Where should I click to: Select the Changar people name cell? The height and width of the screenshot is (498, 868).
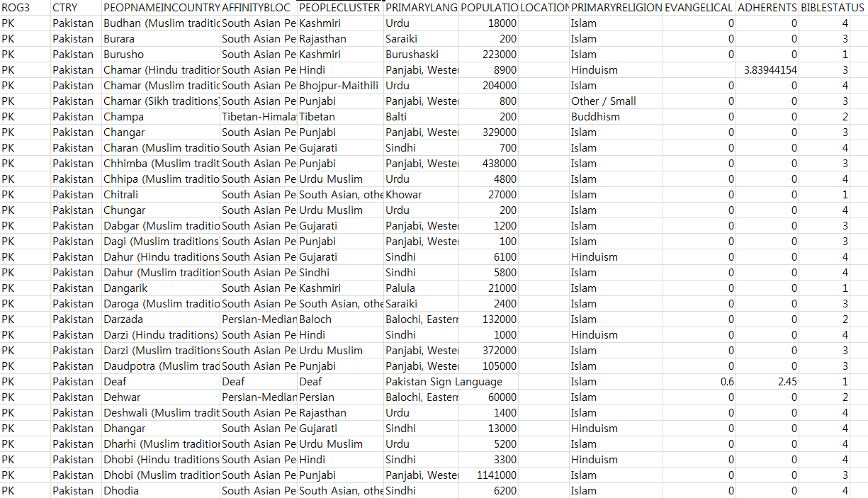point(161,132)
